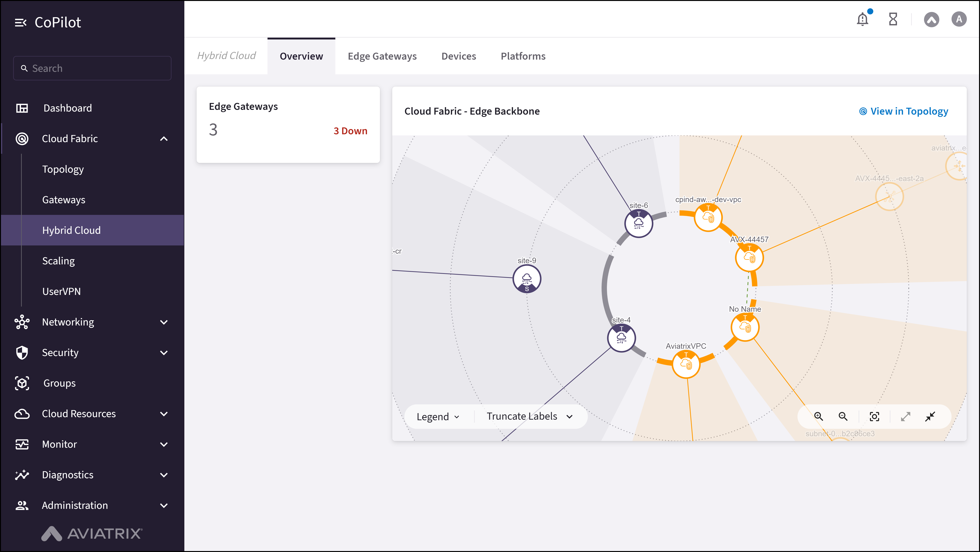Open the Platforms tab
The width and height of the screenshot is (980, 552).
point(523,56)
